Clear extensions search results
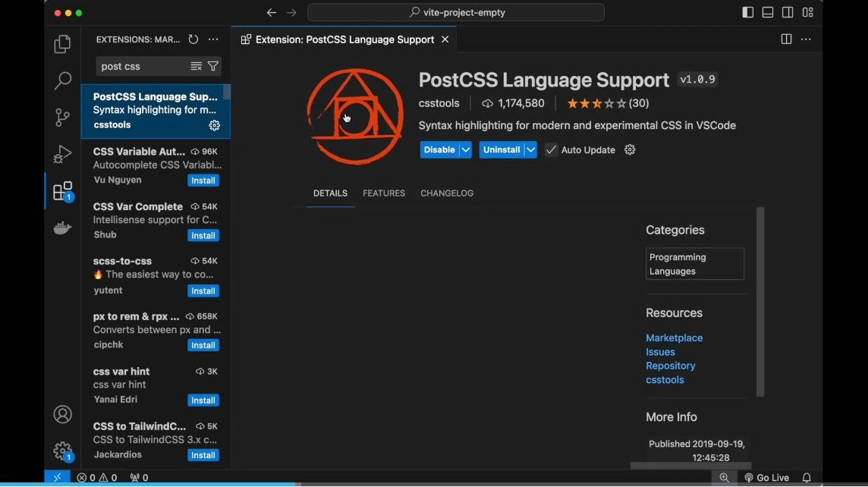 (196, 67)
